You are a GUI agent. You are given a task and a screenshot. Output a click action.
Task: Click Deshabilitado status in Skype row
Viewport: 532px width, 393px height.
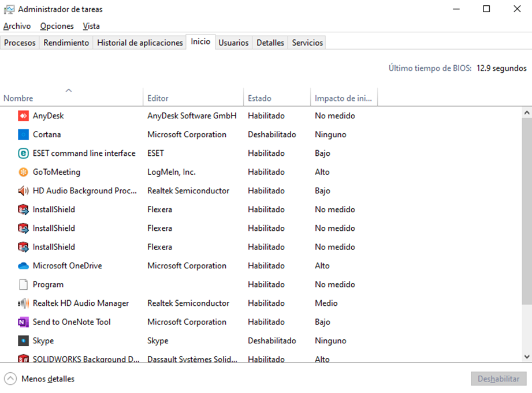pos(271,341)
